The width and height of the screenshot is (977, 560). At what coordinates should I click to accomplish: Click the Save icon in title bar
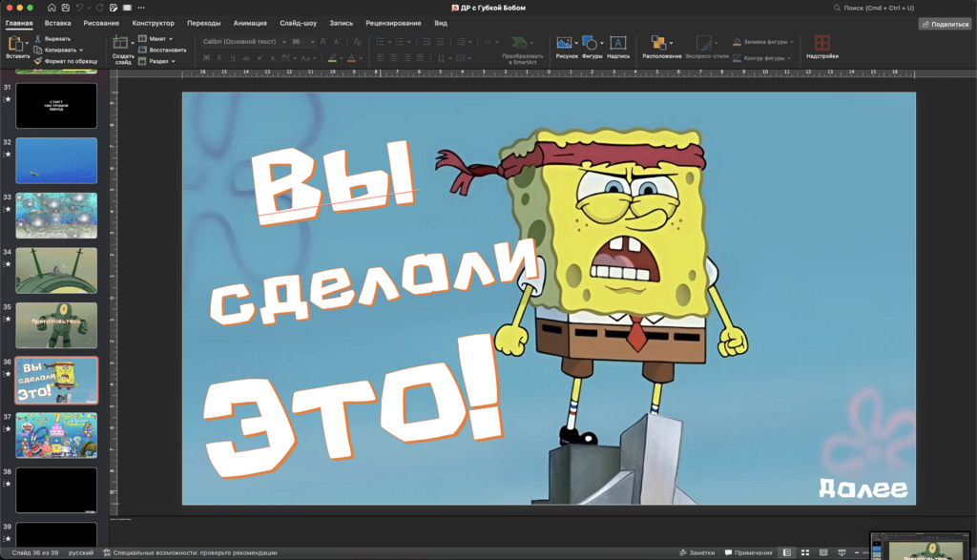[66, 8]
